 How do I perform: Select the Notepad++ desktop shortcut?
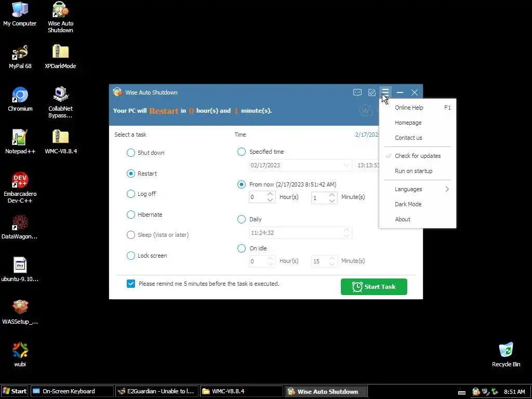[20, 142]
